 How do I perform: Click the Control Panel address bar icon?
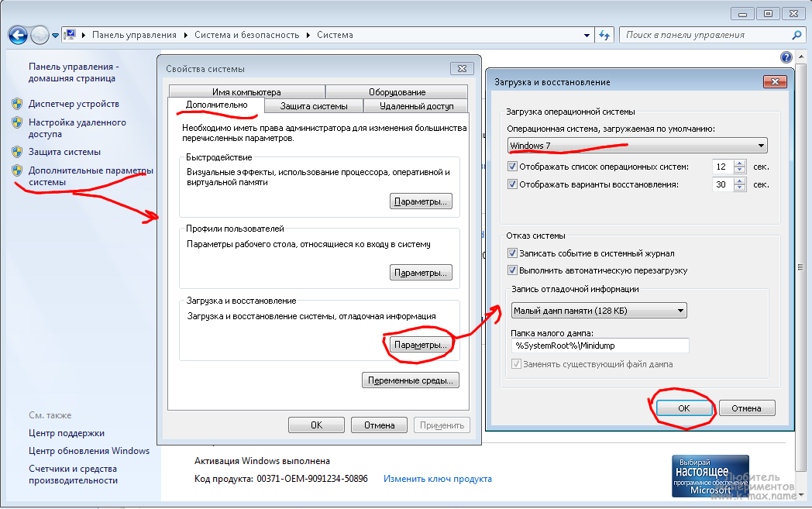[x=70, y=35]
